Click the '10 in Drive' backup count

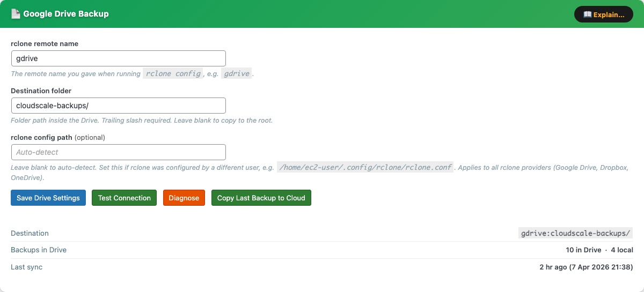(583, 250)
